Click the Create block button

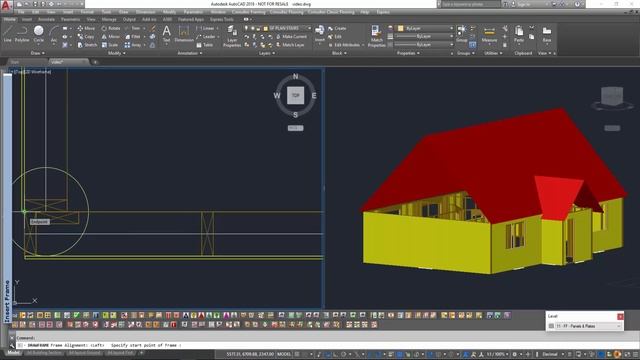click(337, 28)
